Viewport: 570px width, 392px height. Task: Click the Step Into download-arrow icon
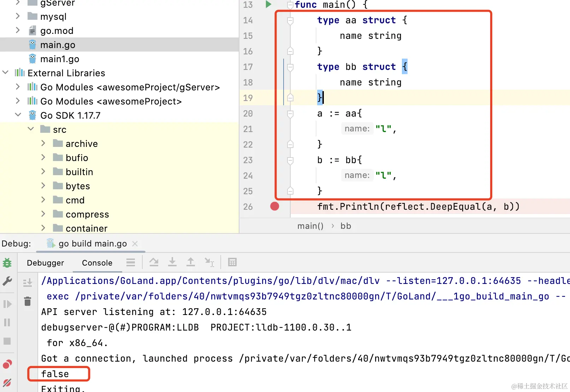click(x=172, y=262)
